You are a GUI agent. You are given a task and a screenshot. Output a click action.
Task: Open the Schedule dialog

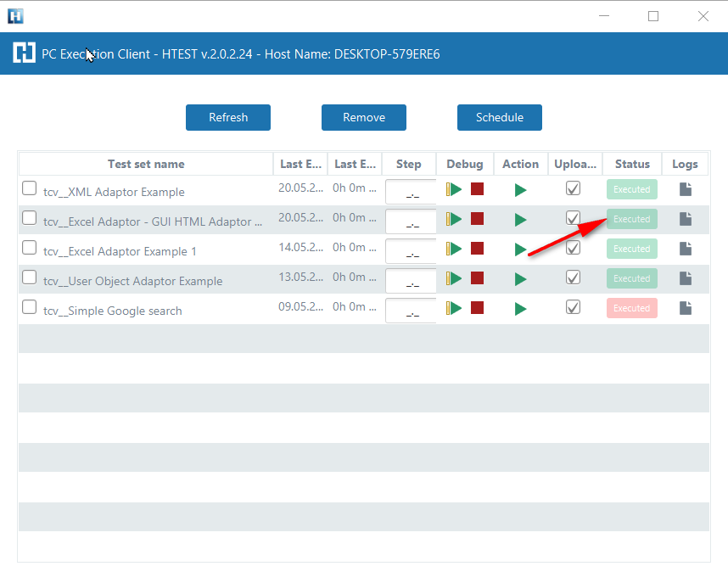click(x=499, y=118)
